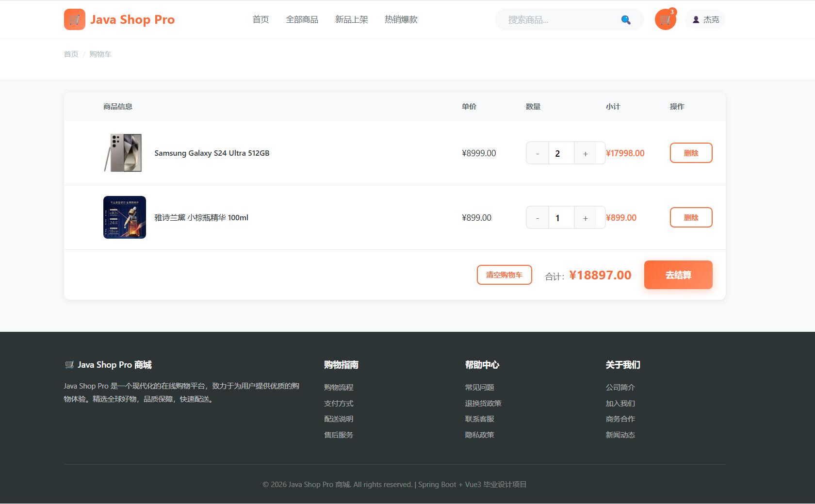This screenshot has width=815, height=504.
Task: Select 热销爆款 in the top menu
Action: (401, 19)
